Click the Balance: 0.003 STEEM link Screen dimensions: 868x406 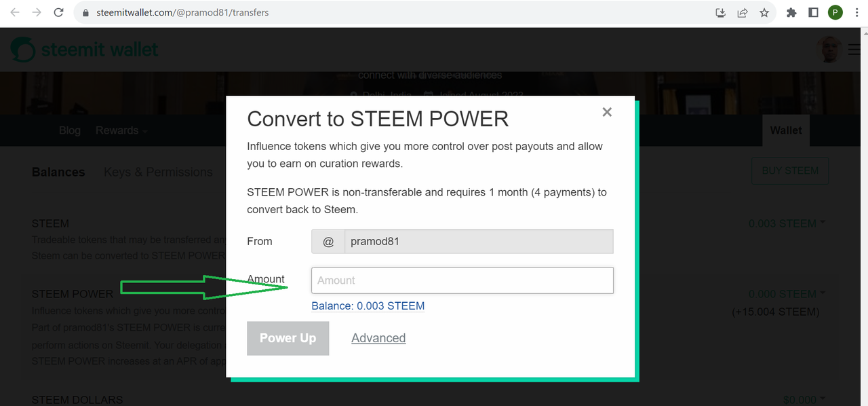(x=368, y=306)
